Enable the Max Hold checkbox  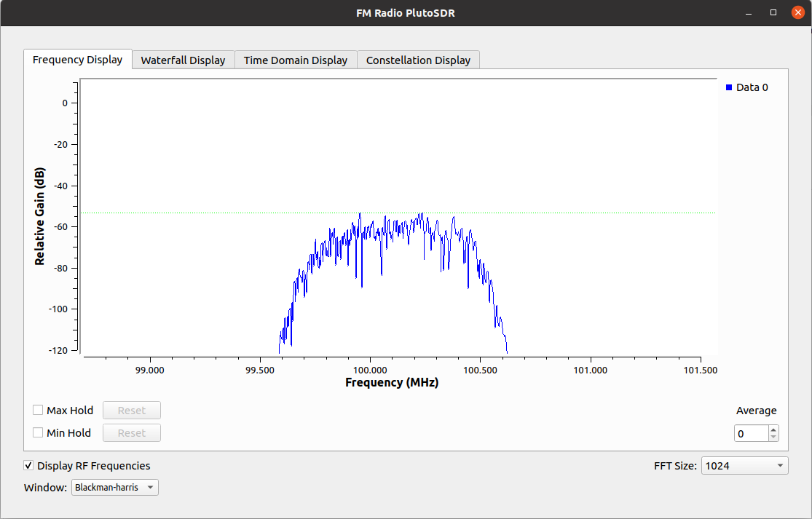[38, 410]
